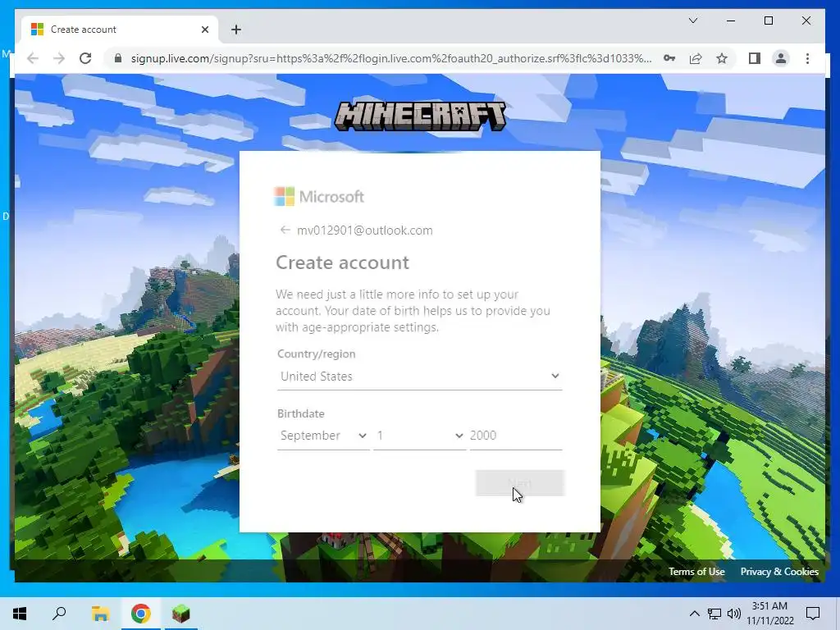Image resolution: width=840 pixels, height=630 pixels.
Task: Open the Minecraft launcher taskbar icon
Action: 181,614
